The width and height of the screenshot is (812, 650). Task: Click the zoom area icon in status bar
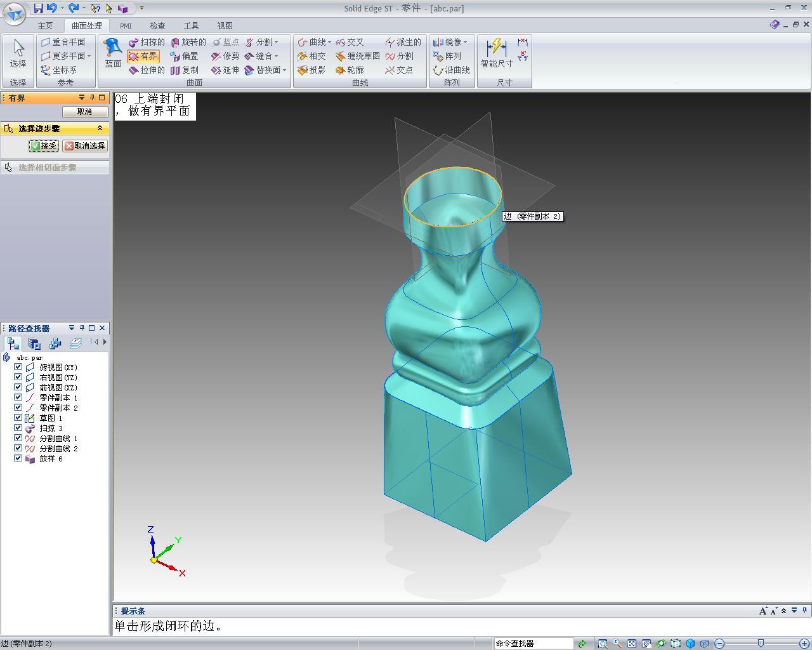(602, 643)
